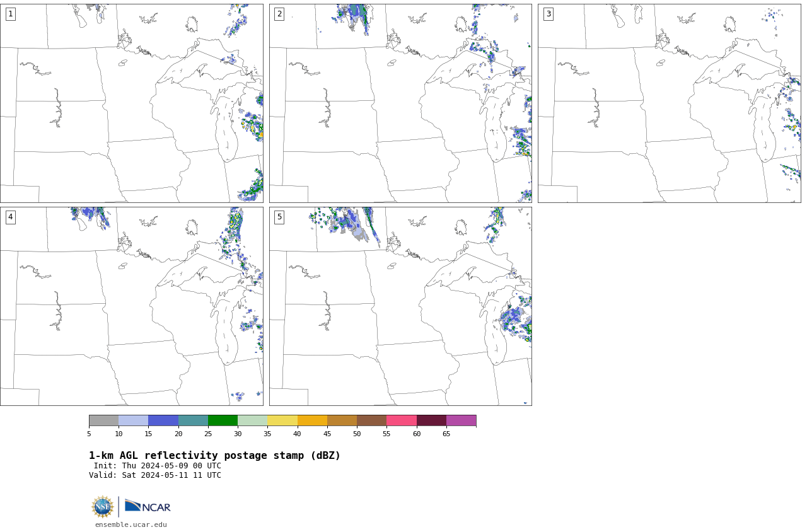Image resolution: width=807 pixels, height=532 pixels.
Task: Click the gray 5-10 dBZ color swatch
Action: click(103, 420)
